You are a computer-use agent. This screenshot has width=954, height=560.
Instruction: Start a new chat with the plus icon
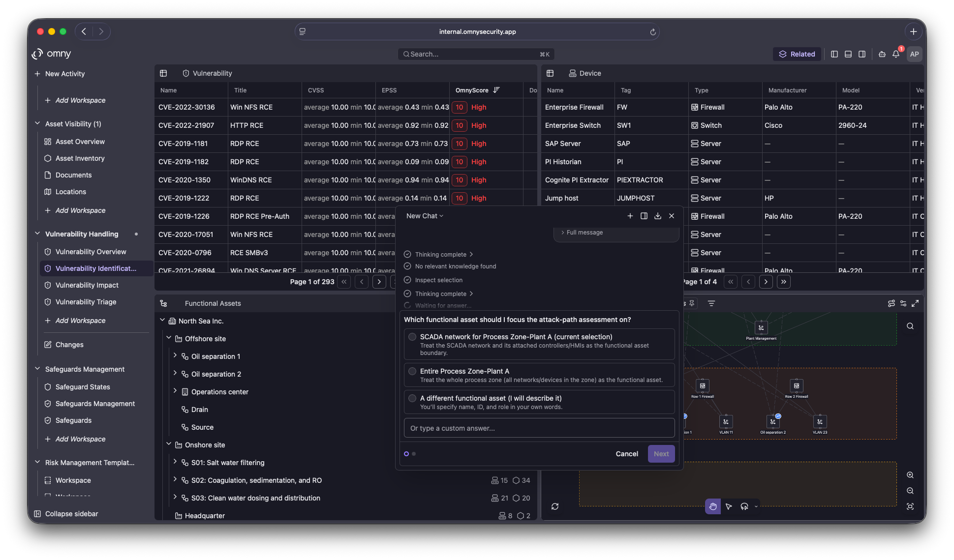click(630, 216)
